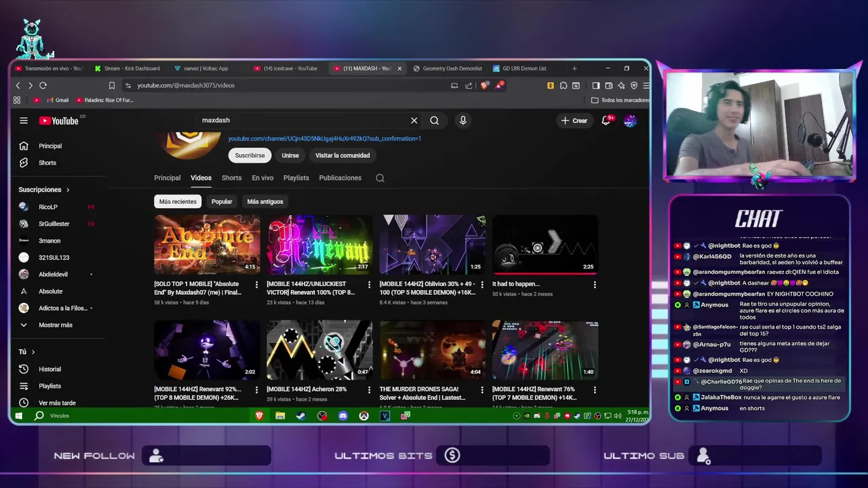Open options for Oblivion 30% video

pos(481,285)
